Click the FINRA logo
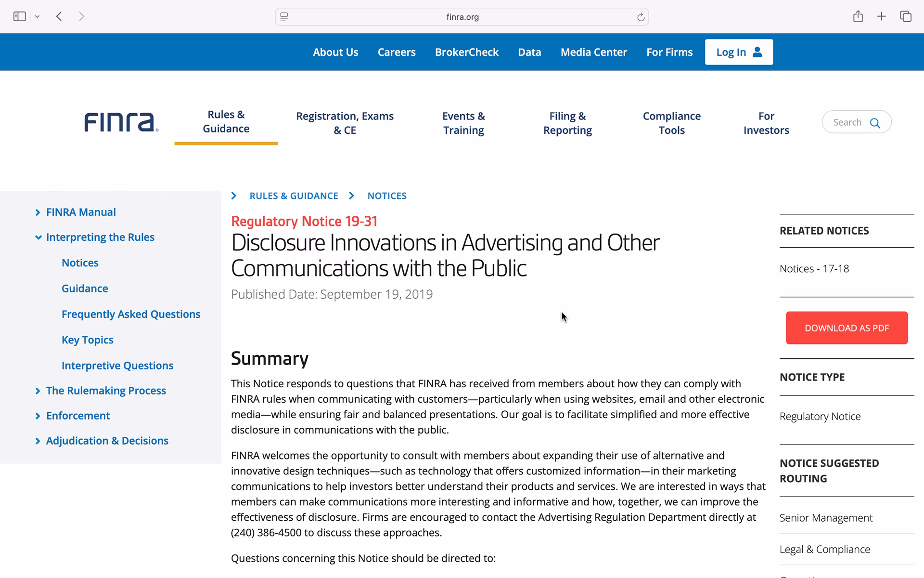This screenshot has width=924, height=578. coord(121,122)
